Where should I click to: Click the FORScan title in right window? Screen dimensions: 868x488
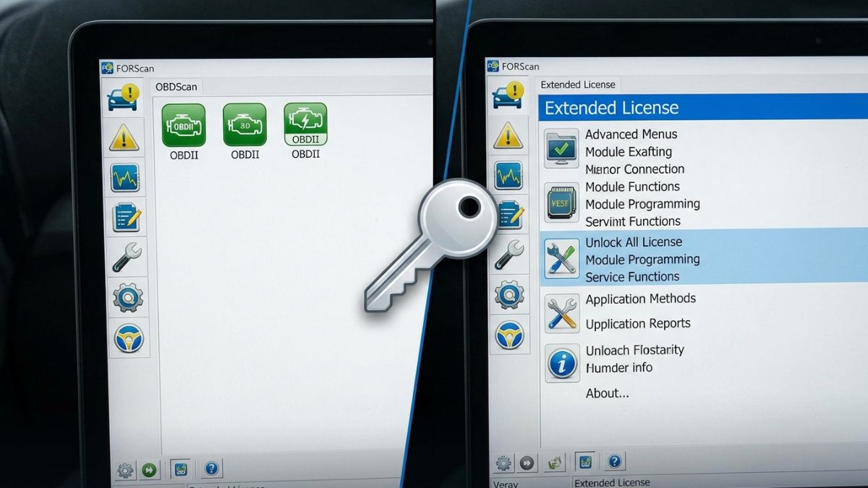click(520, 67)
